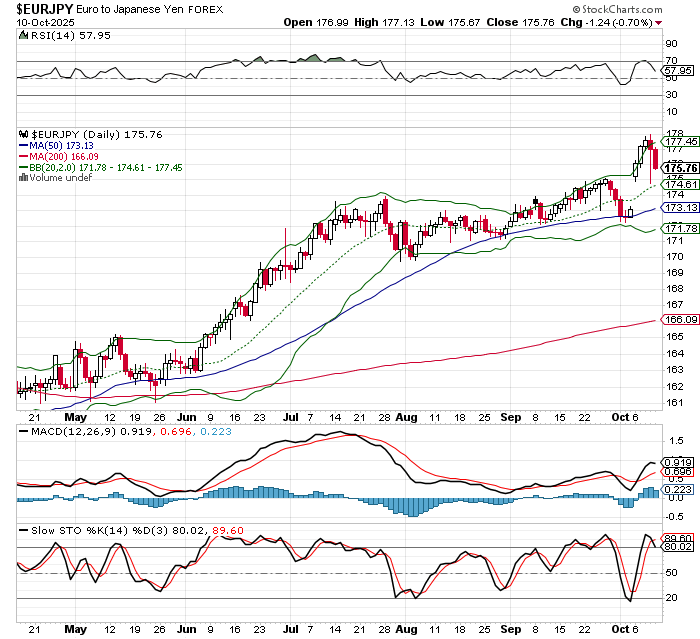700x639 pixels.
Task: Click the candlestick icon beside $EURJPY (Daily)
Action: click(24, 134)
